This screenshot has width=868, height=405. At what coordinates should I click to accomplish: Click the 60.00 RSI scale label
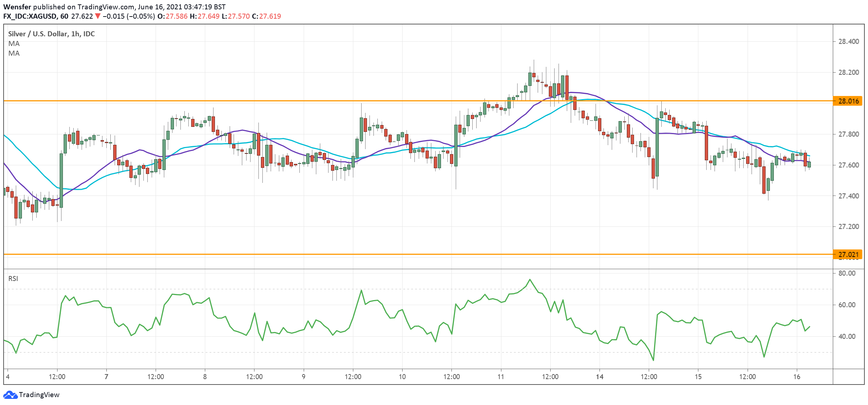pyautogui.click(x=847, y=305)
